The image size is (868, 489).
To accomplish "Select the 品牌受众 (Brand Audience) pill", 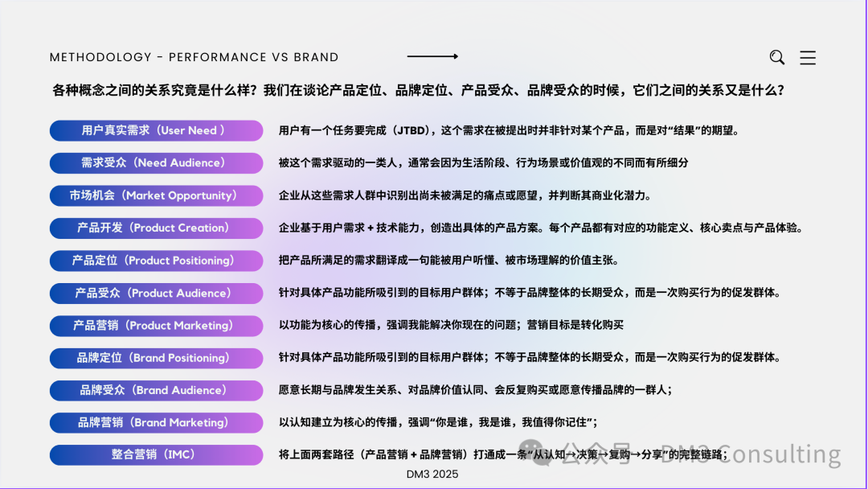I will [x=156, y=390].
